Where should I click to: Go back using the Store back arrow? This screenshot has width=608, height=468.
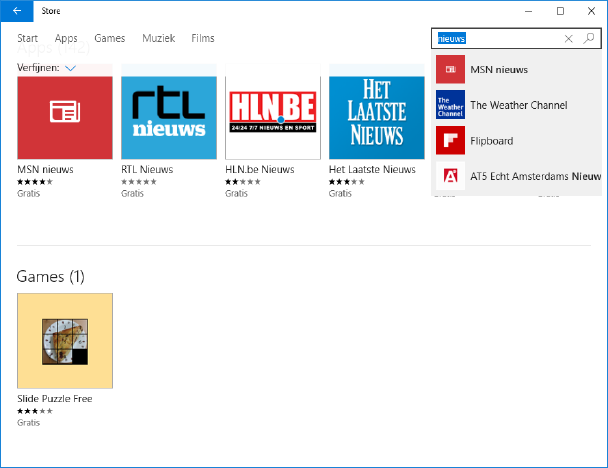coord(17,11)
